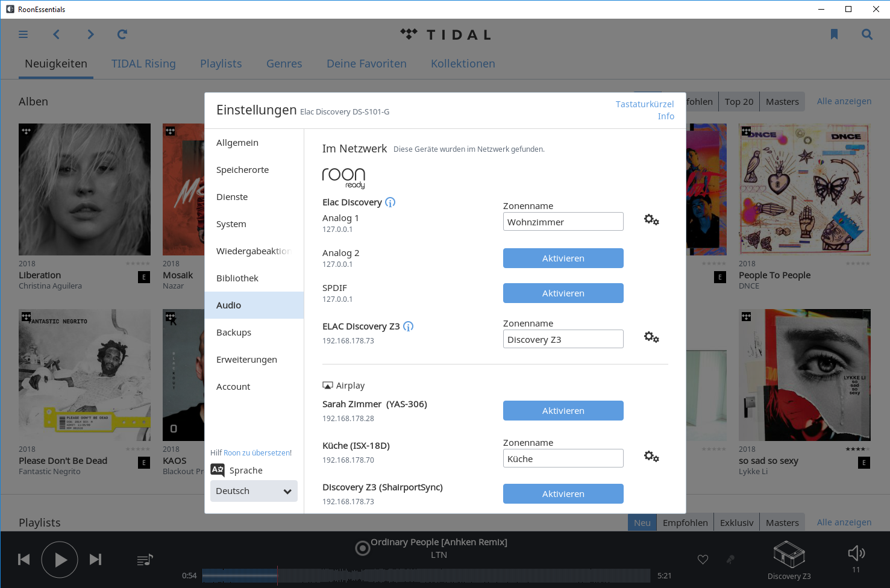The height and width of the screenshot is (588, 890).
Task: Select Speicherorte in settings sidebar
Action: [x=254, y=170]
